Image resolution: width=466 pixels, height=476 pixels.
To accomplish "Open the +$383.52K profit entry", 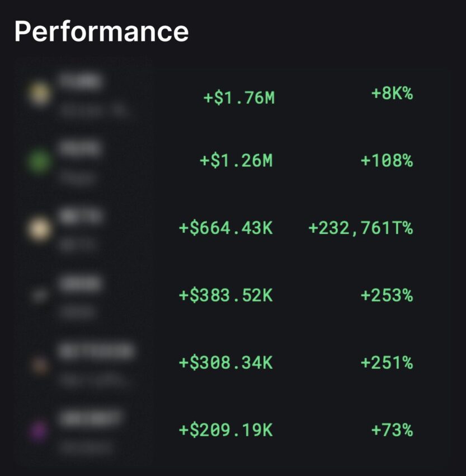I will point(226,295).
